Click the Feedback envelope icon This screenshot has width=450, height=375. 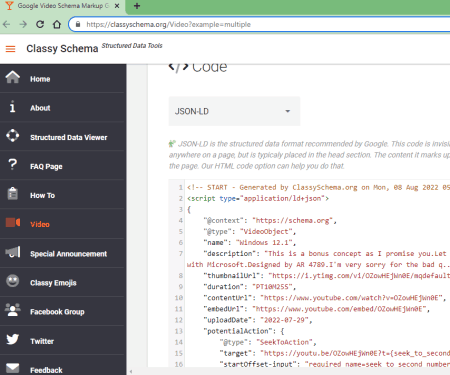tap(13, 368)
